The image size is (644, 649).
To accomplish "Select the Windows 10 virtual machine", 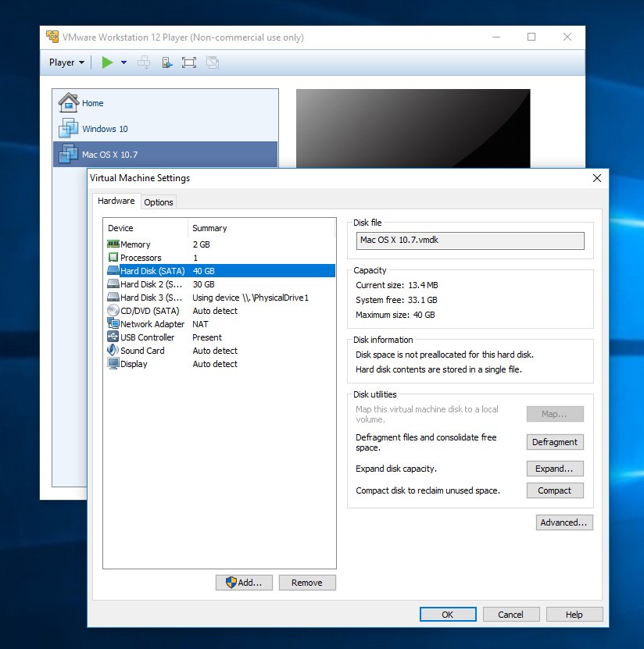I will 105,129.
